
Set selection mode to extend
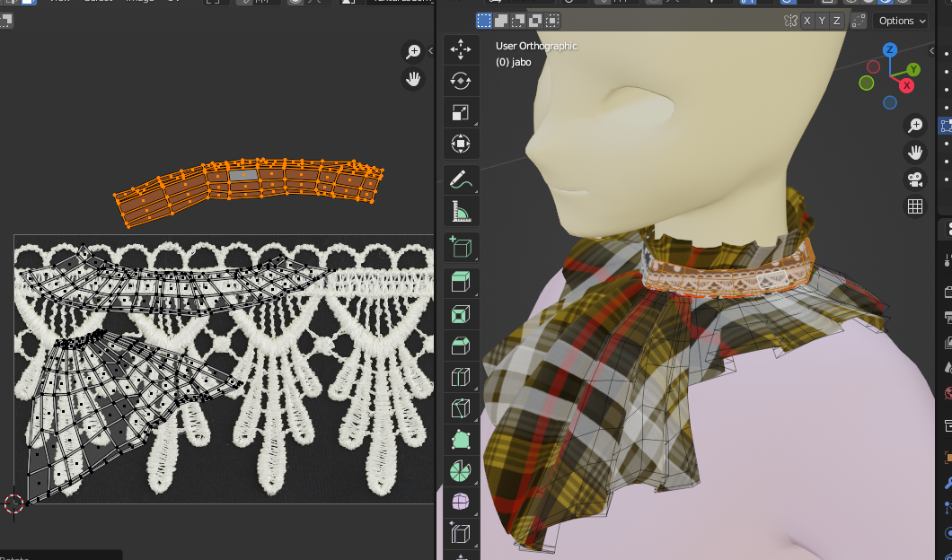[501, 21]
